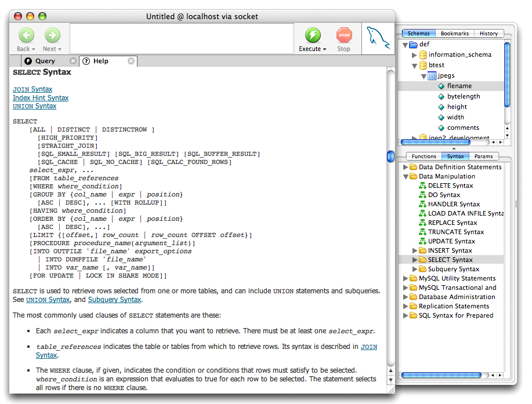Expand the Database Administration folder
532x404 pixels.
405,297
